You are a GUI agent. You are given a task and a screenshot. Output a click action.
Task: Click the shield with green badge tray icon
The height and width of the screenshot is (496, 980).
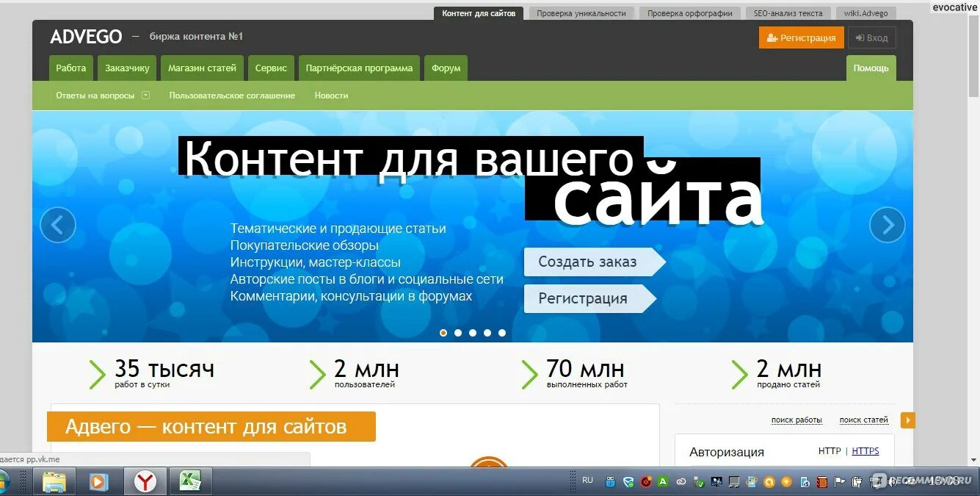pos(628,482)
